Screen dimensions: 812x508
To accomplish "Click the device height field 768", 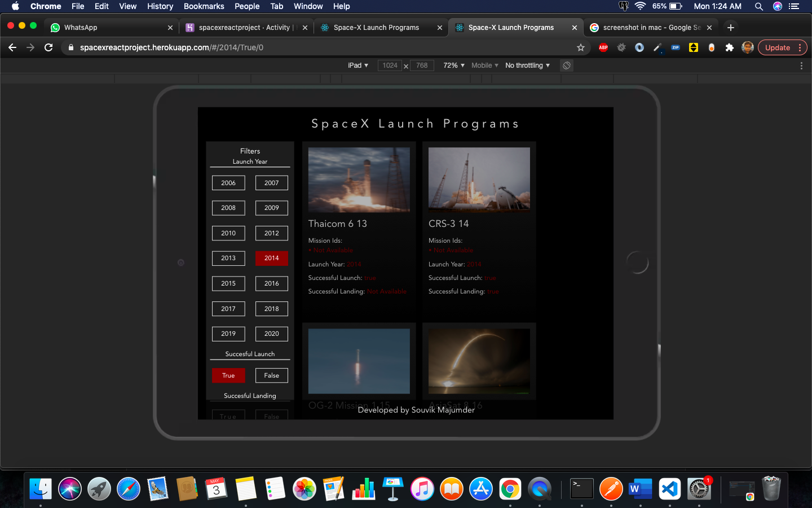I will 422,65.
